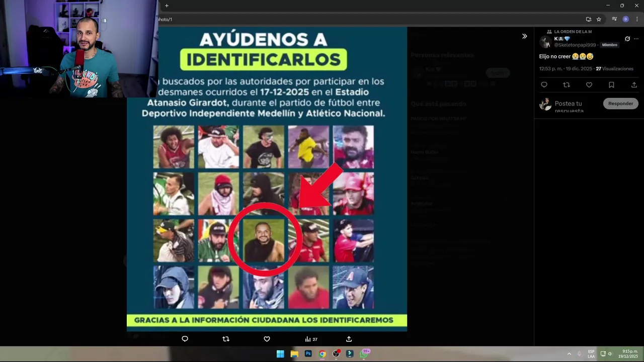Collapse the side panel with double chevron
The width and height of the screenshot is (644, 362).
(x=524, y=36)
